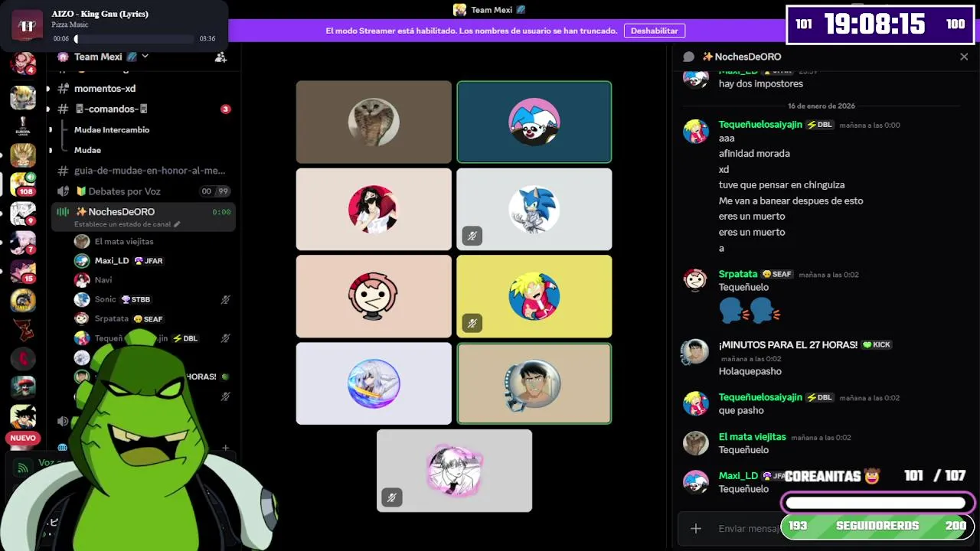Select the red-haired avatar video tile
Screen dimensions: 980x551
pos(374,209)
